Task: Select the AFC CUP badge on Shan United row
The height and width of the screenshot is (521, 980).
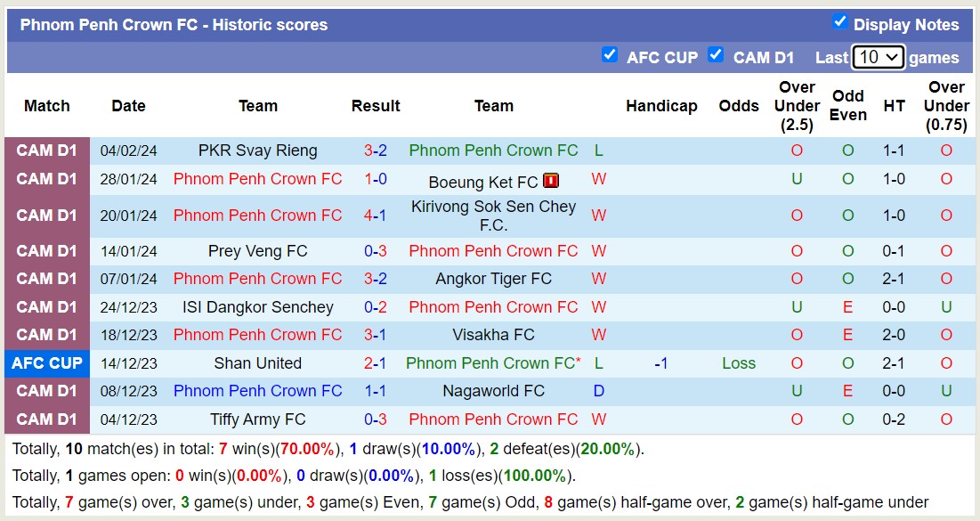Action: click(47, 362)
